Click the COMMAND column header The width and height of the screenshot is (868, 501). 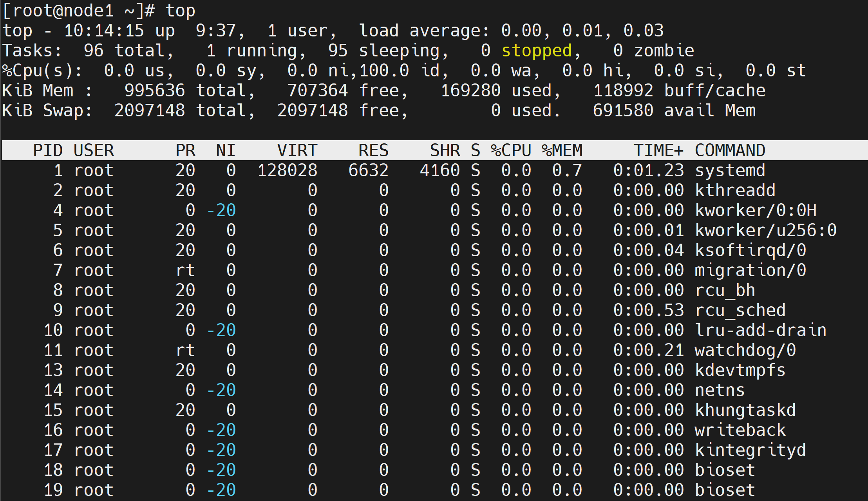[730, 150]
